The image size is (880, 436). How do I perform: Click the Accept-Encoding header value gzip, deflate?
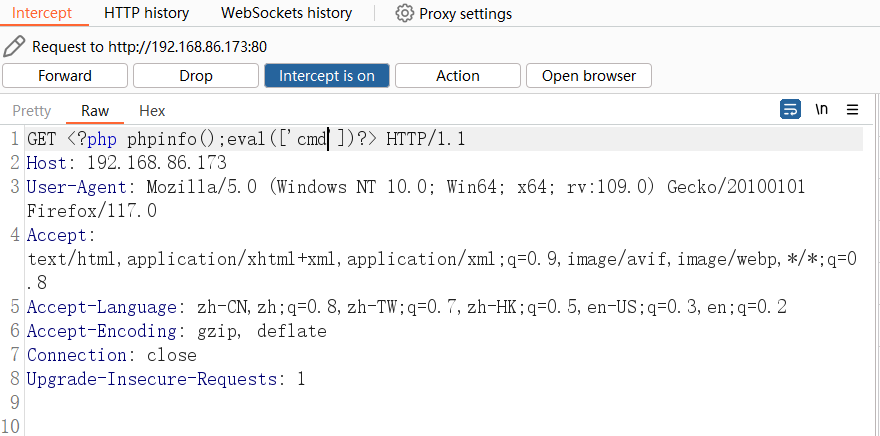point(262,332)
